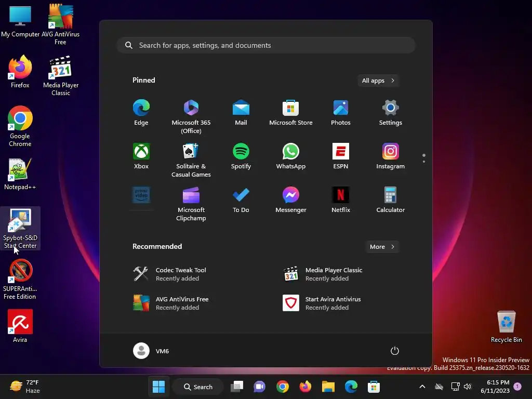Click the Power button in Start menu

pos(395,351)
